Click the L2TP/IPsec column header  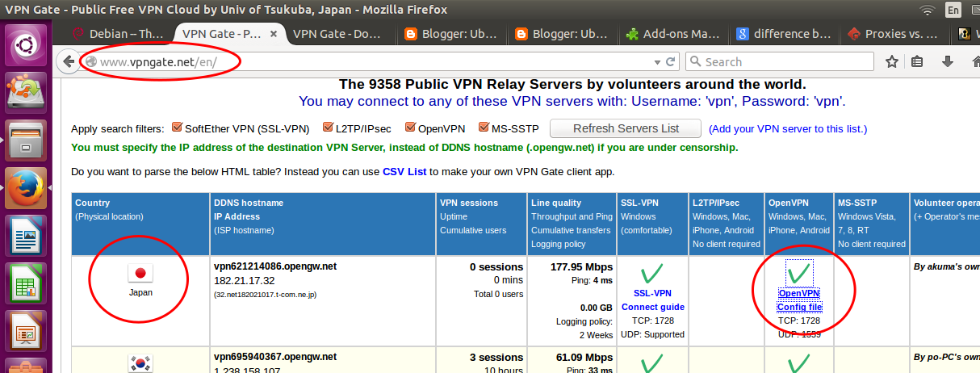point(718,203)
